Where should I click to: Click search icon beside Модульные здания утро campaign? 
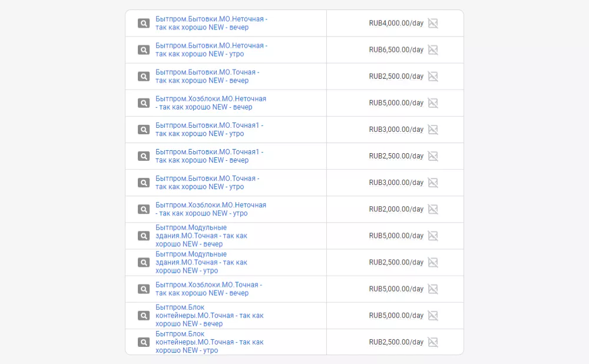point(144,263)
